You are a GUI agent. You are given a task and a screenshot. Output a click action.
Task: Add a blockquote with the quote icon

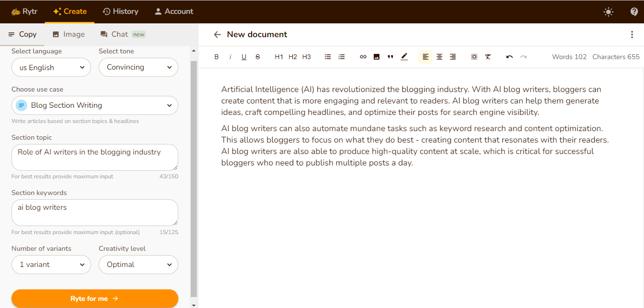tap(390, 57)
